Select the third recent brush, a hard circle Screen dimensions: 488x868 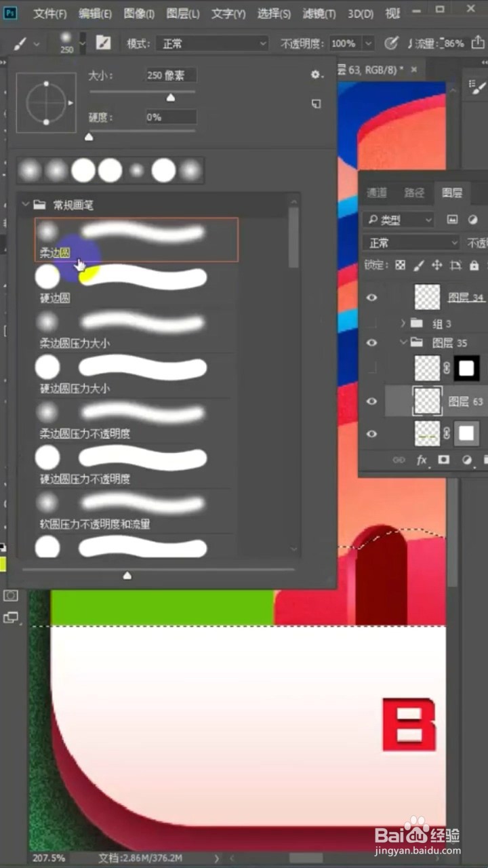click(x=83, y=170)
